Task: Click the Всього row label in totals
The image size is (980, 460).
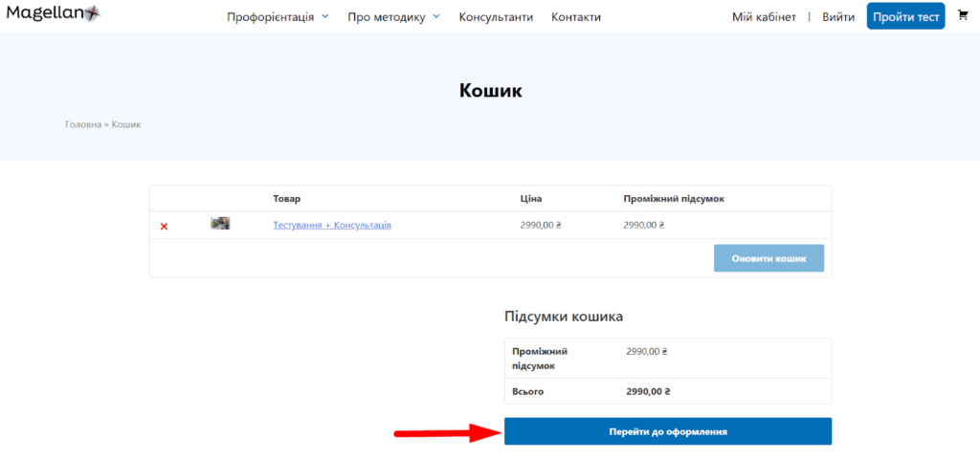Action: 527,391
